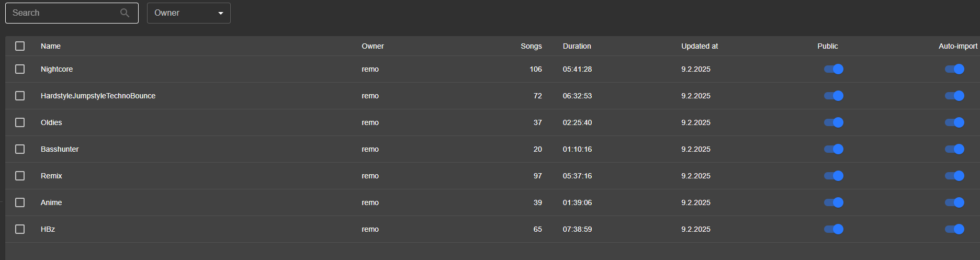Sort by Duration column header

click(x=577, y=46)
